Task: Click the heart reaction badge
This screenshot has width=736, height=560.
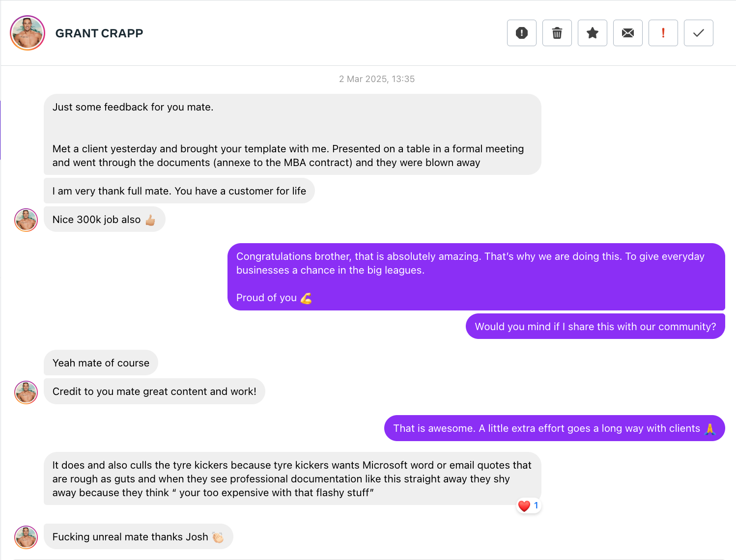Action: (x=528, y=505)
